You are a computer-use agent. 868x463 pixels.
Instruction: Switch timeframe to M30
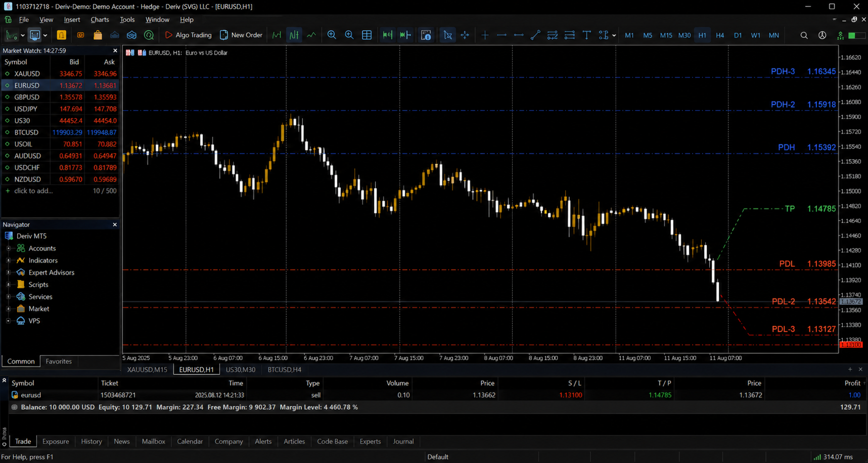click(x=684, y=35)
